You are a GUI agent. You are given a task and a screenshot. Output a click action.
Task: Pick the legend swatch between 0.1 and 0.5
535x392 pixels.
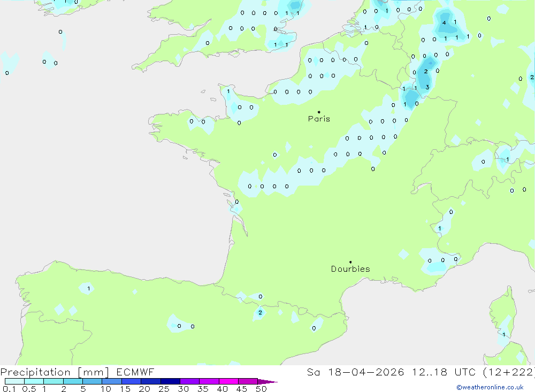[x=14, y=381]
